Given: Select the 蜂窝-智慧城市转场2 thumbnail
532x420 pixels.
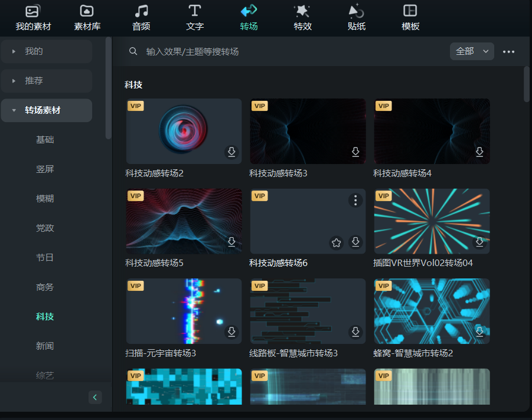Looking at the screenshot, I should pos(432,311).
